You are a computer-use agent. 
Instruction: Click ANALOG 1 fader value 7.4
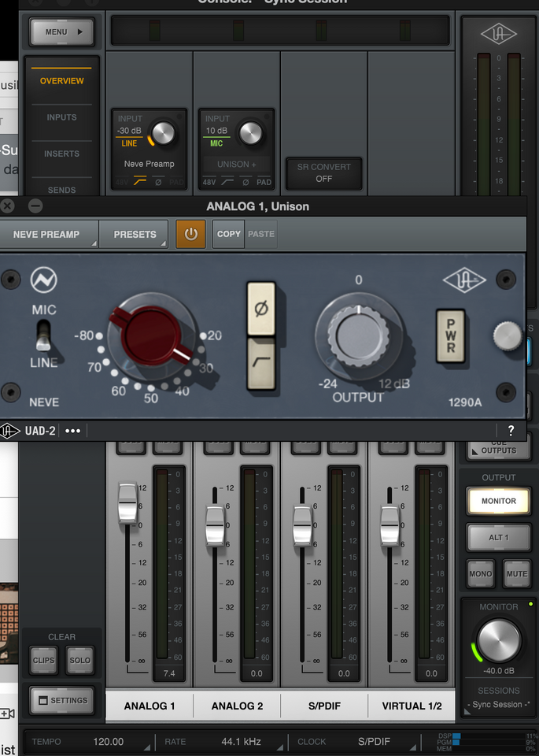pos(169,673)
